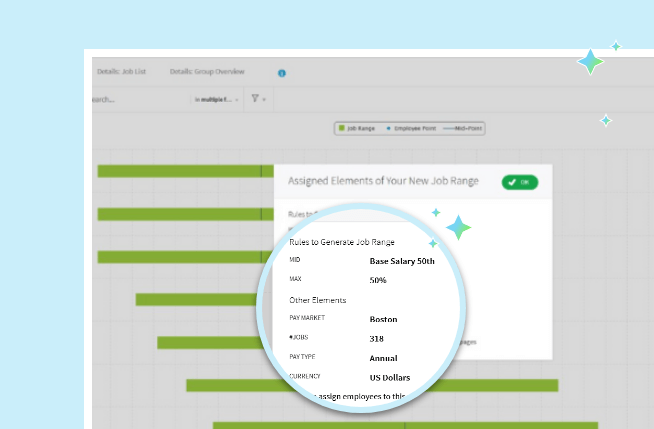Screen dimensions: 654x429
Task: Open the 'in multiple f...' search scope dropdown
Action: pyautogui.click(x=217, y=100)
